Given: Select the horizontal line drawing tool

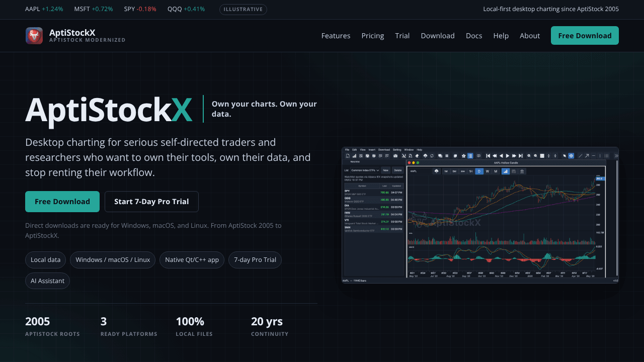Looking at the screenshot, I should [x=594, y=156].
